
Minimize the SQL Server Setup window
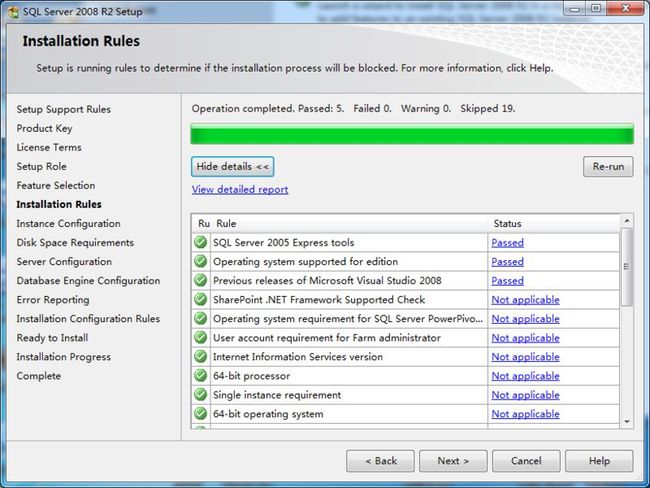575,9
